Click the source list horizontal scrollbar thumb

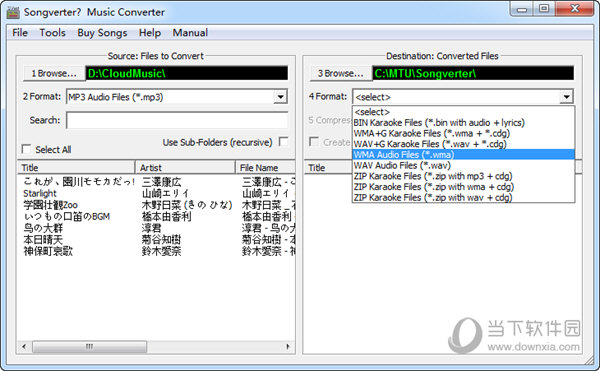[x=89, y=347]
